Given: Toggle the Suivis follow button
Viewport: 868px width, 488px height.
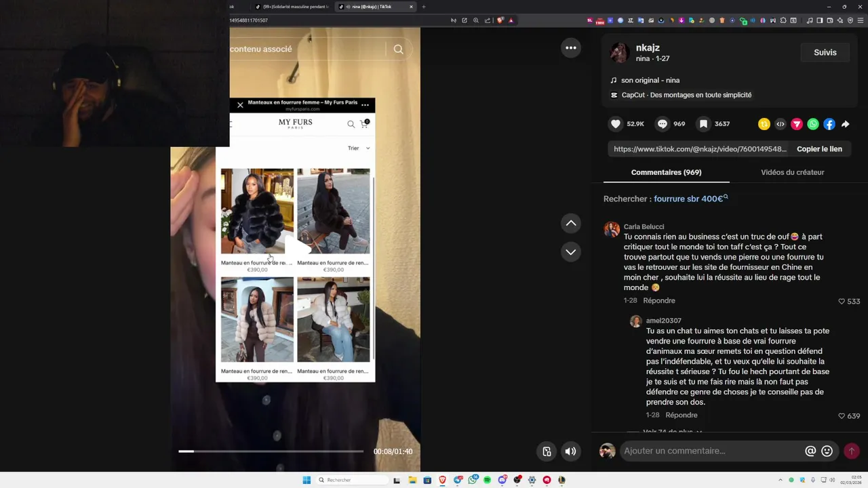Looking at the screenshot, I should click(x=825, y=52).
